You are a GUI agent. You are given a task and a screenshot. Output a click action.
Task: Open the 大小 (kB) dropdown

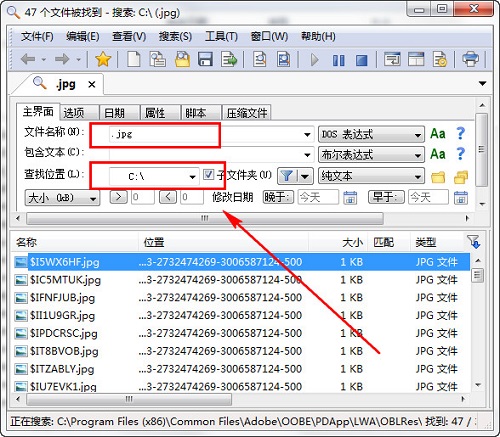(x=62, y=198)
